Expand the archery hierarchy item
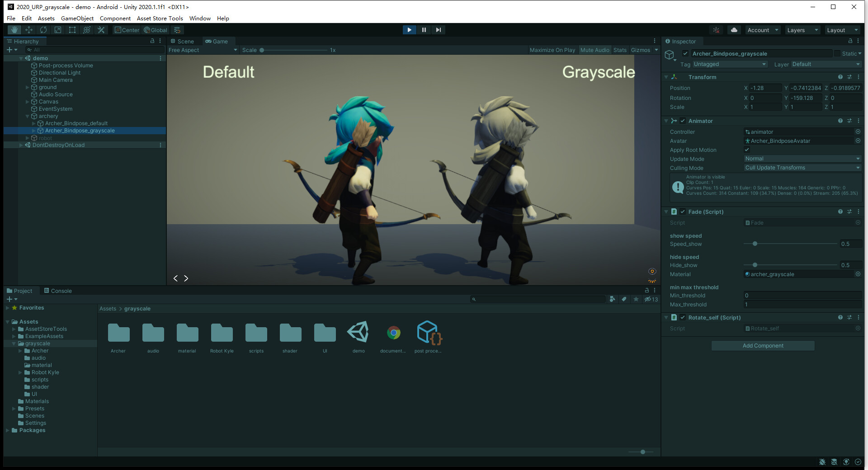This screenshot has width=868, height=470. click(28, 116)
